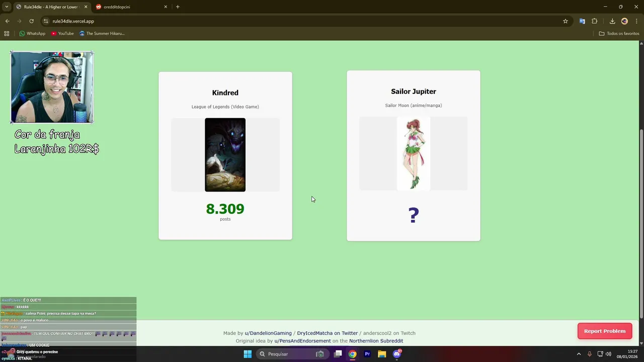Open the u/DandelionGaming link
This screenshot has width=644, height=362.
tap(268, 333)
